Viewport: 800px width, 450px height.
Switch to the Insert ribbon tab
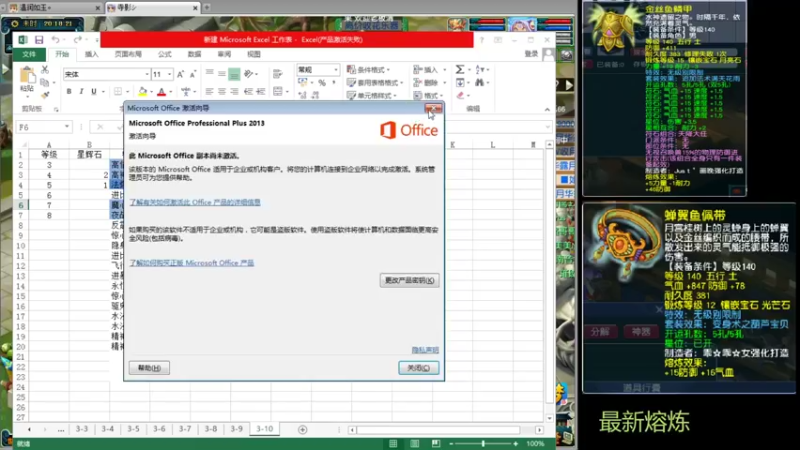point(91,54)
